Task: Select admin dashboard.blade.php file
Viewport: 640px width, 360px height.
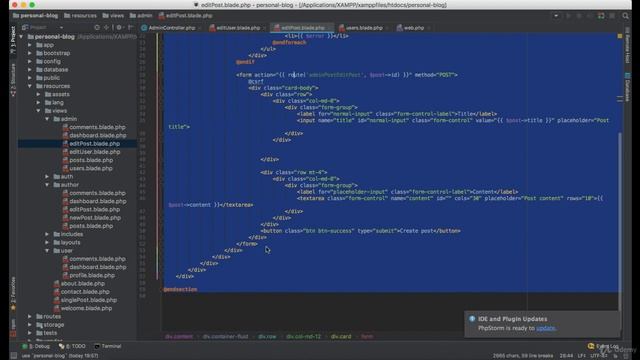Action: (94, 135)
